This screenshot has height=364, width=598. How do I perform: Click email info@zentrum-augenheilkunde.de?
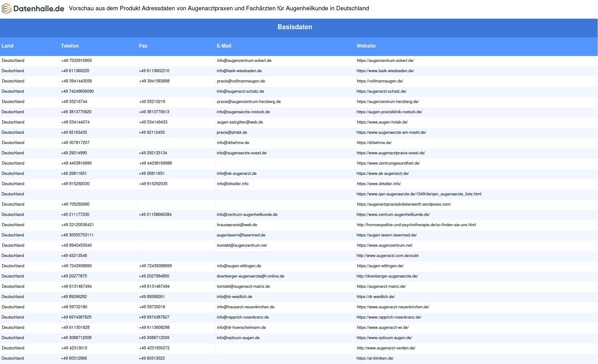(x=247, y=215)
